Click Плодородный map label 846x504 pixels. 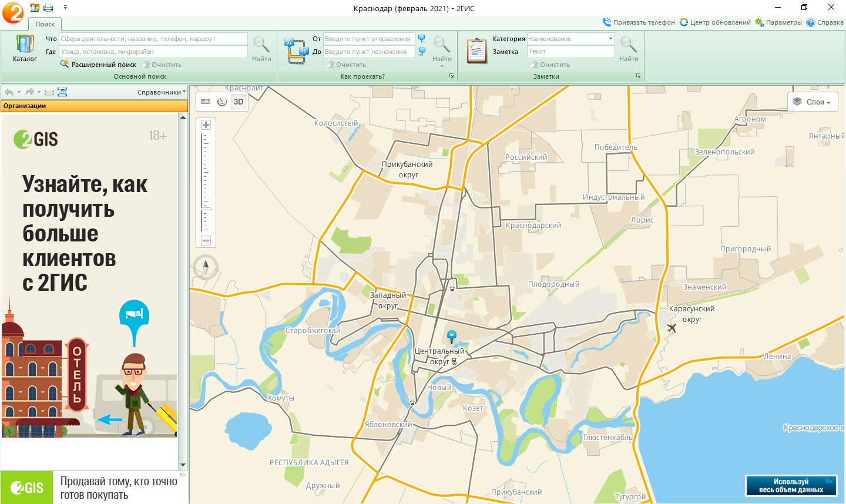[553, 284]
